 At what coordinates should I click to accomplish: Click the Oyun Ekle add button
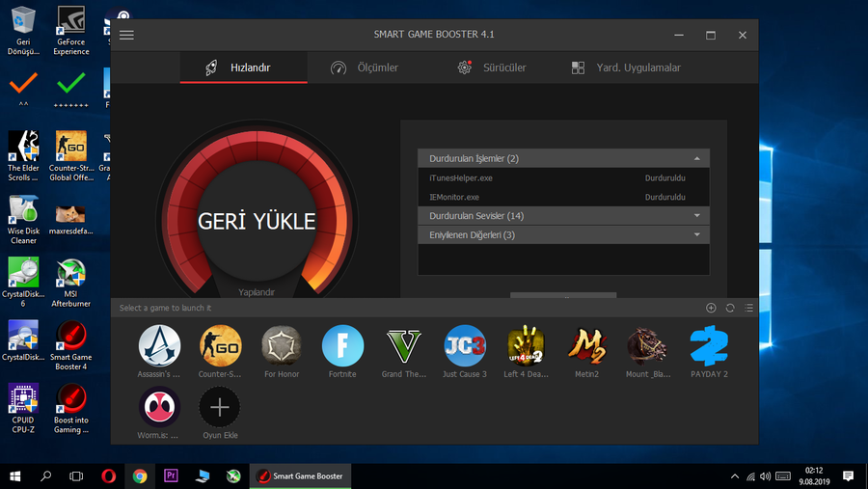[x=220, y=413]
